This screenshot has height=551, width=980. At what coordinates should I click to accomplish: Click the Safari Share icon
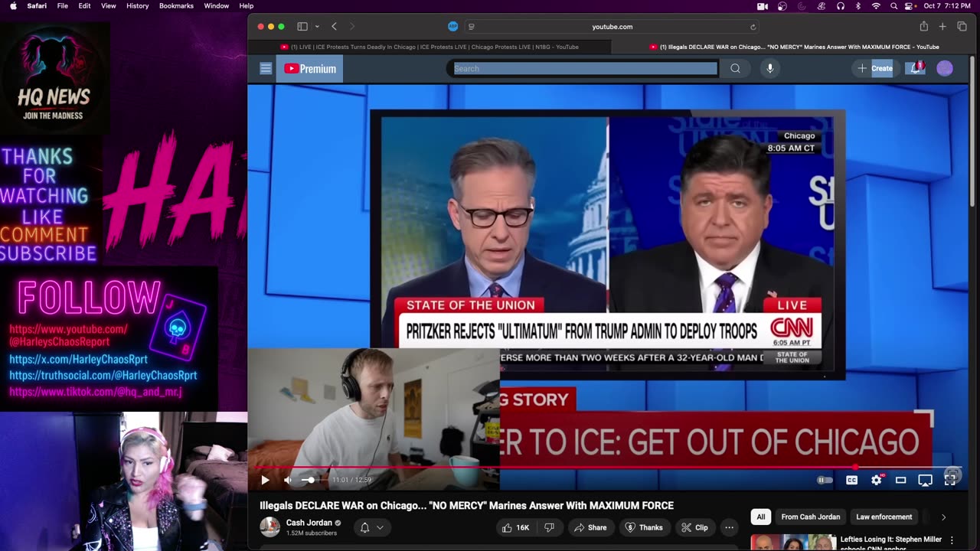(923, 26)
